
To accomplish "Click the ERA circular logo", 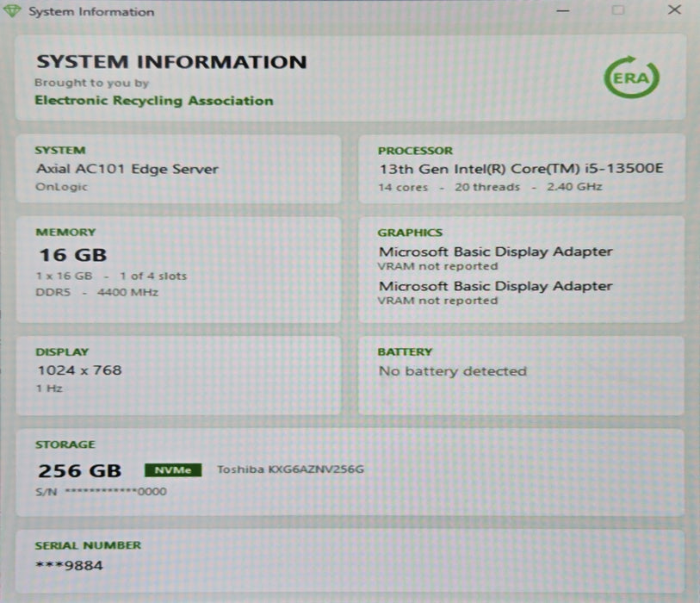I will pyautogui.click(x=631, y=78).
